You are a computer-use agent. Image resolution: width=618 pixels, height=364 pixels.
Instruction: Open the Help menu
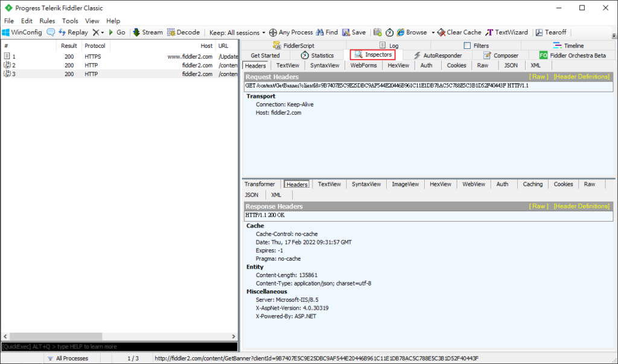(x=113, y=21)
